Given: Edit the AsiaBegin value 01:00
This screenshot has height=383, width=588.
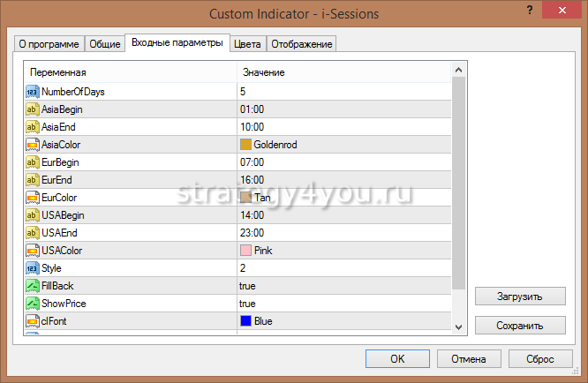Looking at the screenshot, I should (x=252, y=109).
